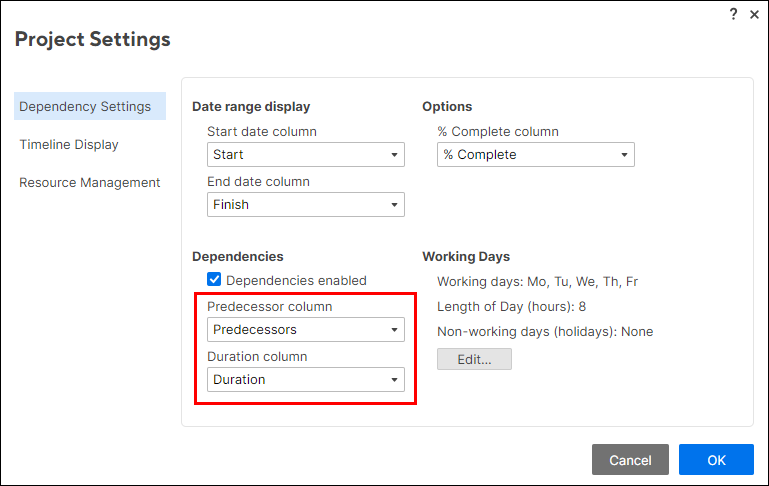
Task: Expand the End date column dropdown
Action: (x=305, y=205)
